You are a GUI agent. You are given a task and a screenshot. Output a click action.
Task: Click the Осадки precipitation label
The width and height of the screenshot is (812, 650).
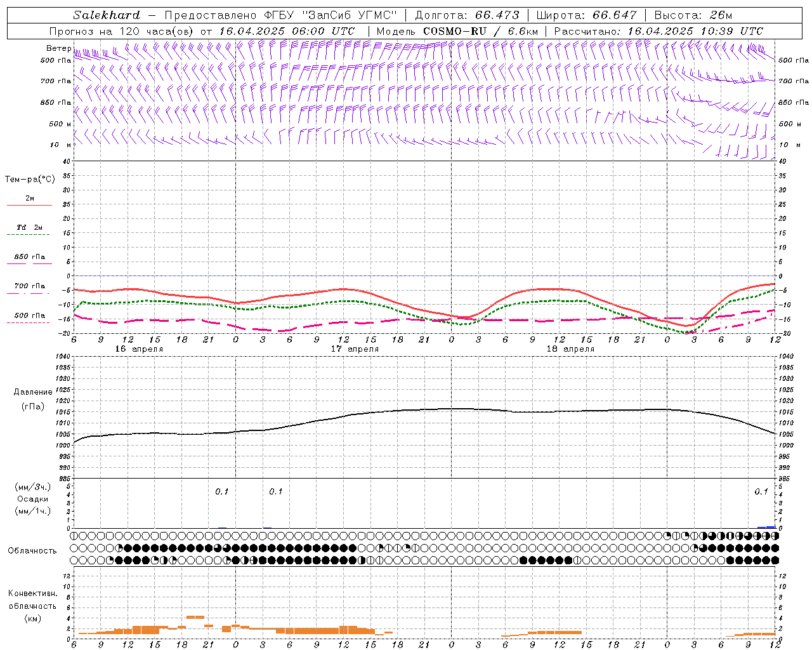point(33,499)
